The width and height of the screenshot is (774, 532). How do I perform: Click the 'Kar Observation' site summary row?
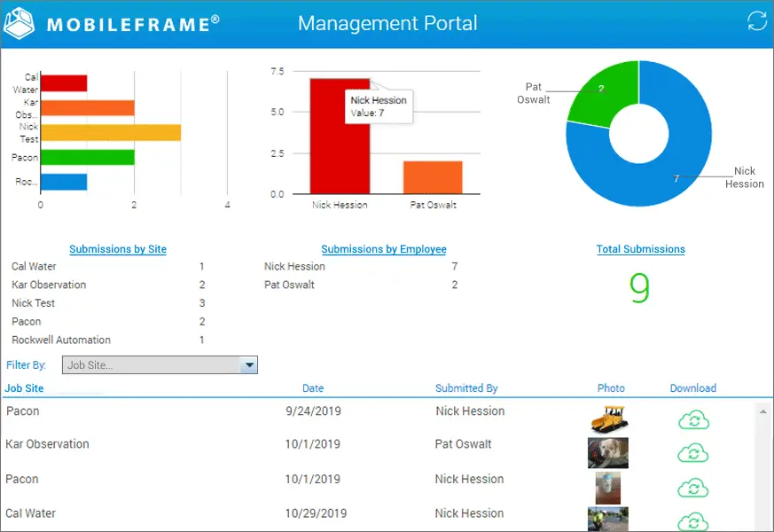(x=108, y=285)
